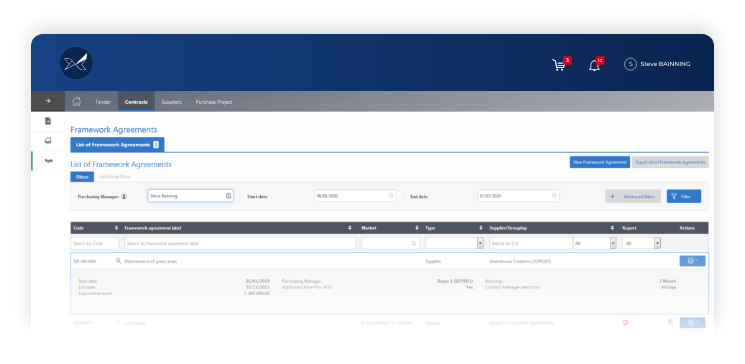
Task: Click magnifier beside Computers row
Action: point(119,323)
